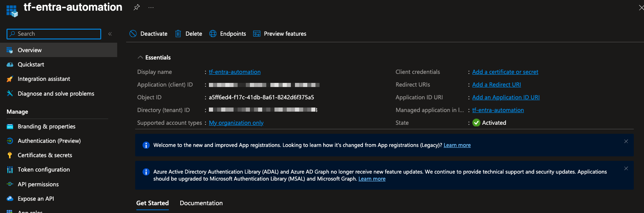Switch to the Documentation tab
Screen dimensions: 644x213
tap(201, 203)
